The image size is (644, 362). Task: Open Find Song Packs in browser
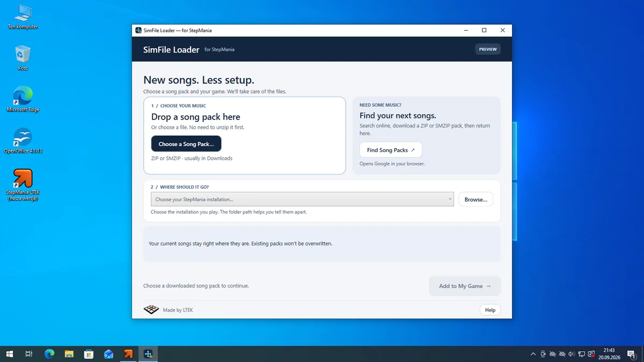[x=391, y=150]
